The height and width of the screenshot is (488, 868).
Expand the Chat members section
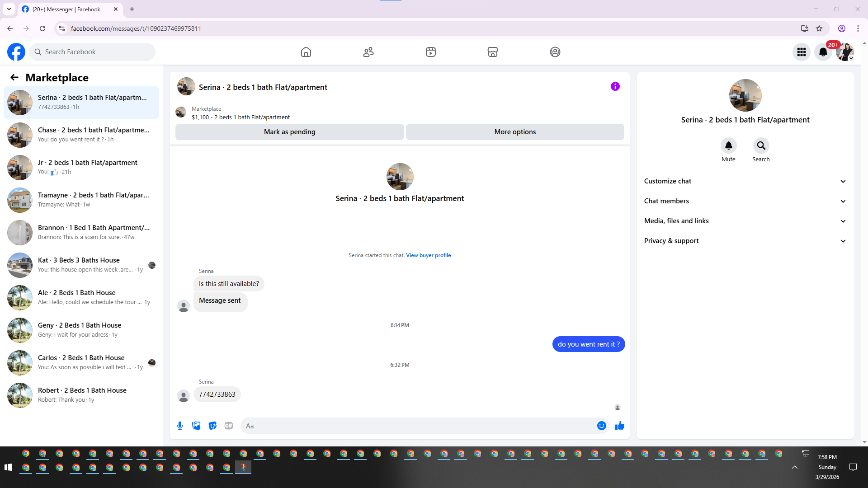click(x=745, y=201)
